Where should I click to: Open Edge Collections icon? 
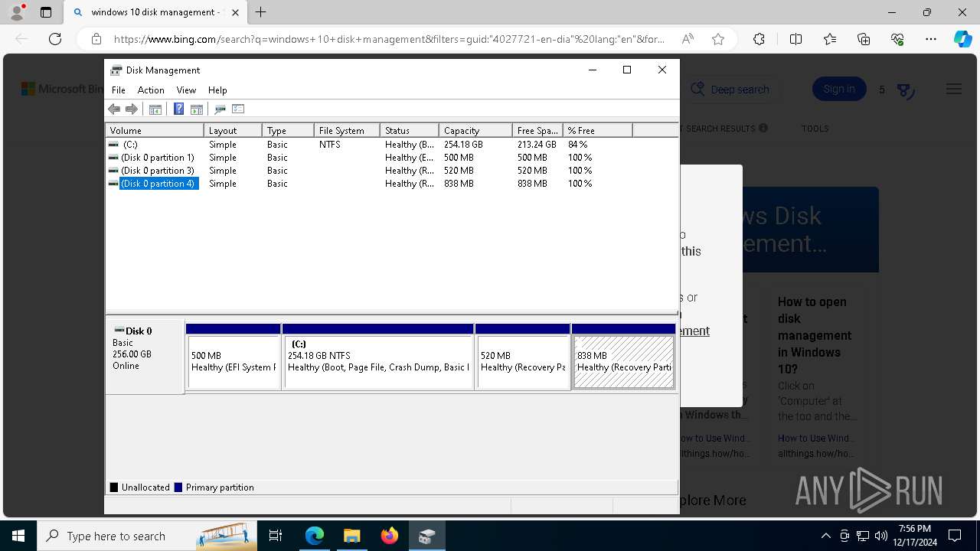pos(864,39)
